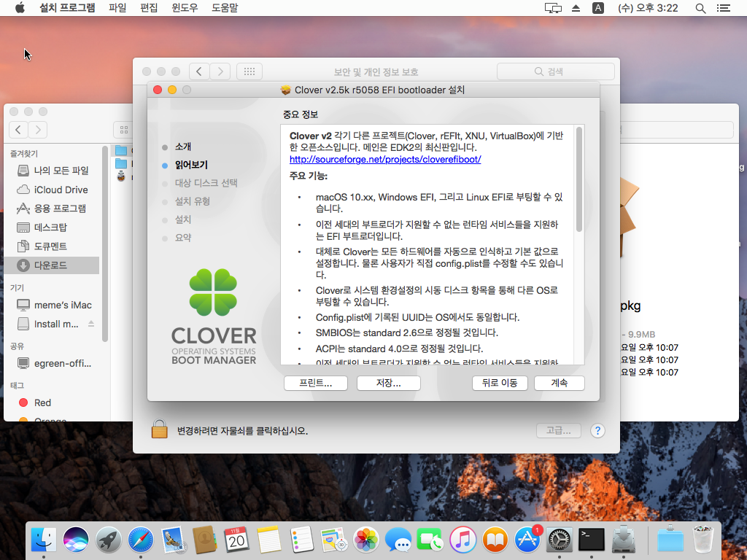747x560 pixels.
Task: Open Safari from the Dock
Action: coord(141,540)
